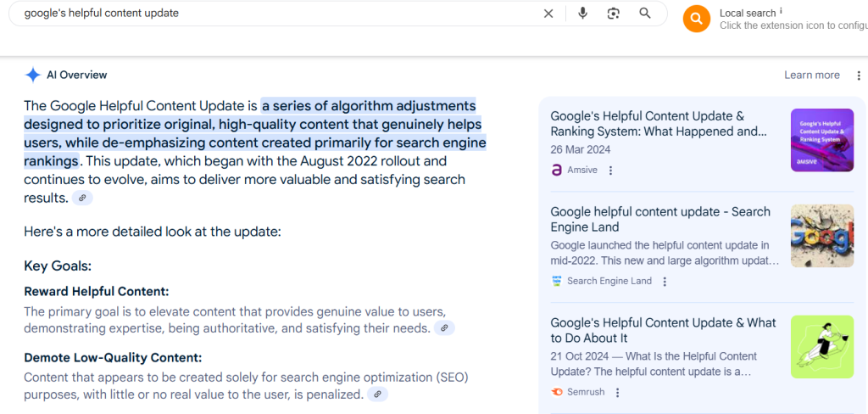Image resolution: width=868 pixels, height=414 pixels.
Task: Click the highlighted 'a series of algorithm adjustments' text
Action: pyautogui.click(x=369, y=105)
